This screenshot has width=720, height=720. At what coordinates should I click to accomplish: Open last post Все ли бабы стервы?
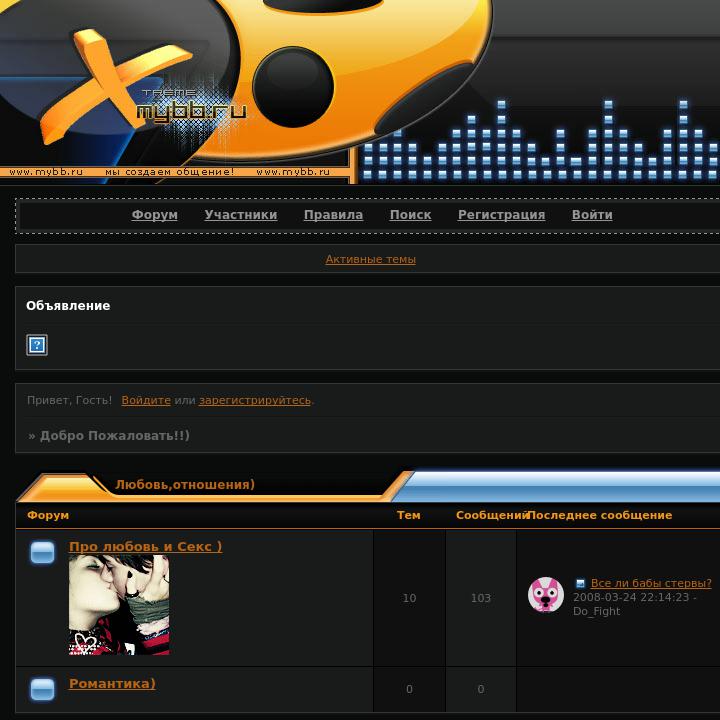tap(651, 583)
